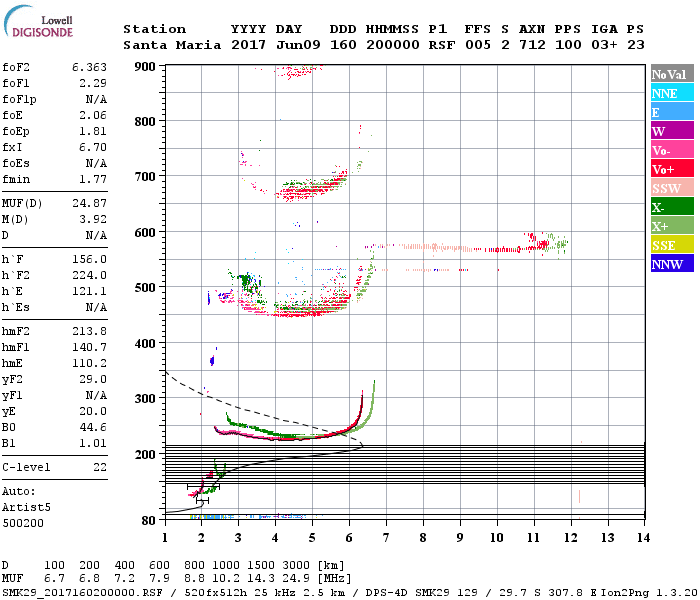Click the Lowell Digisonde logo
The width and height of the screenshot is (700, 600).
38,21
